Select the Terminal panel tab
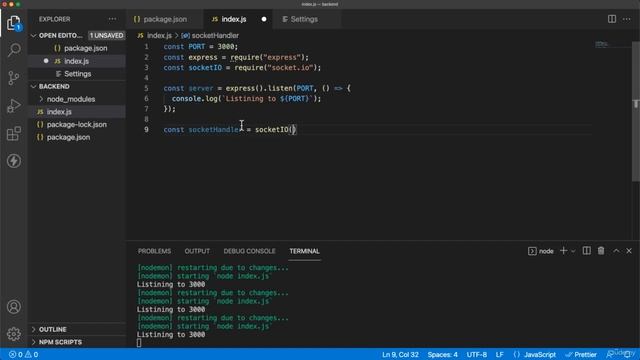The image size is (640, 360). click(x=304, y=251)
